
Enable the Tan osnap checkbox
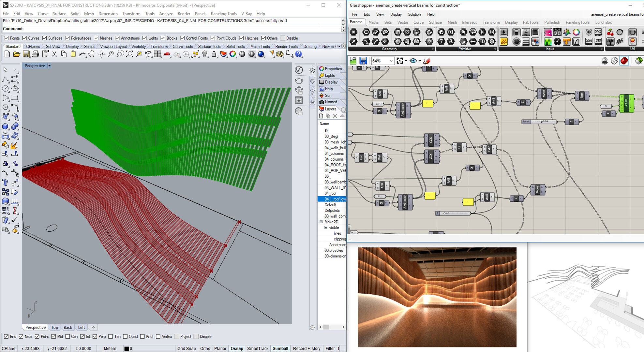[x=111, y=336]
